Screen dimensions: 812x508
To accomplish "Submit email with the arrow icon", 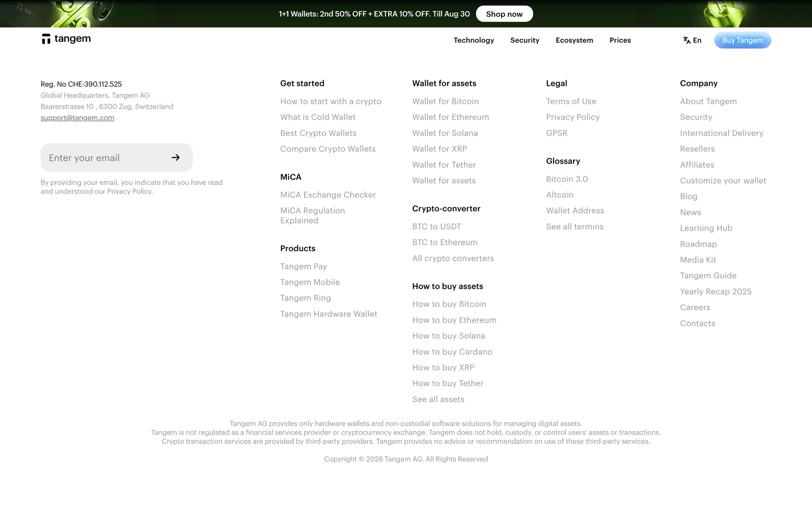I will tap(176, 157).
